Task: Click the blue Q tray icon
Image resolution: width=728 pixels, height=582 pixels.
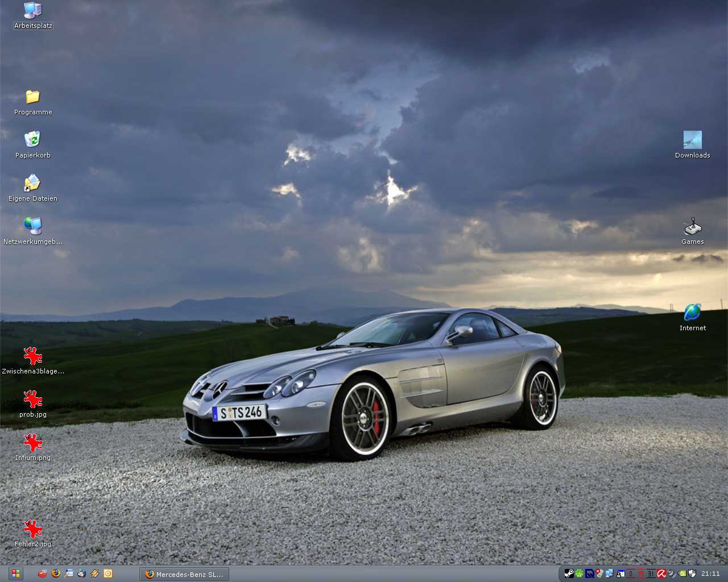Action: [x=590, y=573]
